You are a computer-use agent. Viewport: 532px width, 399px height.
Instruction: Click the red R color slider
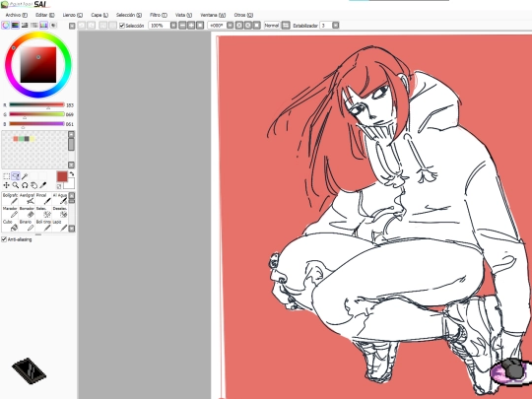[x=36, y=104]
